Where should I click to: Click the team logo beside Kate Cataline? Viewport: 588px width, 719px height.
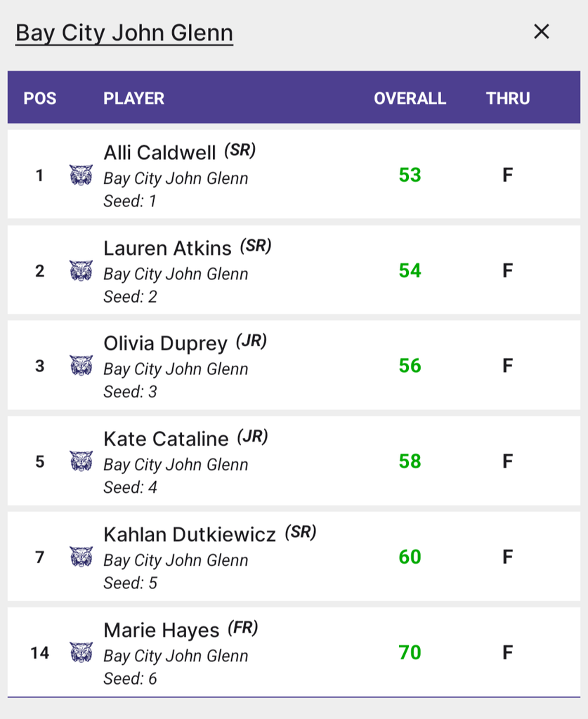point(81,461)
